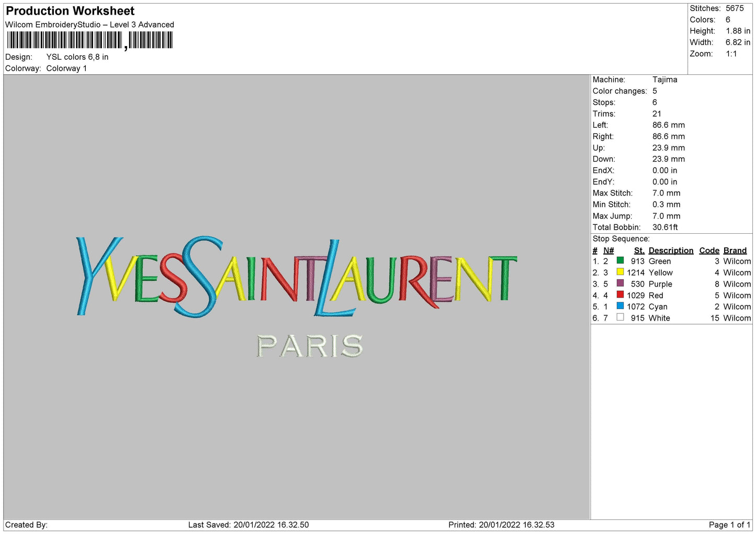The width and height of the screenshot is (756, 534).
Task: Click the White stitch count 915
Action: (x=638, y=319)
